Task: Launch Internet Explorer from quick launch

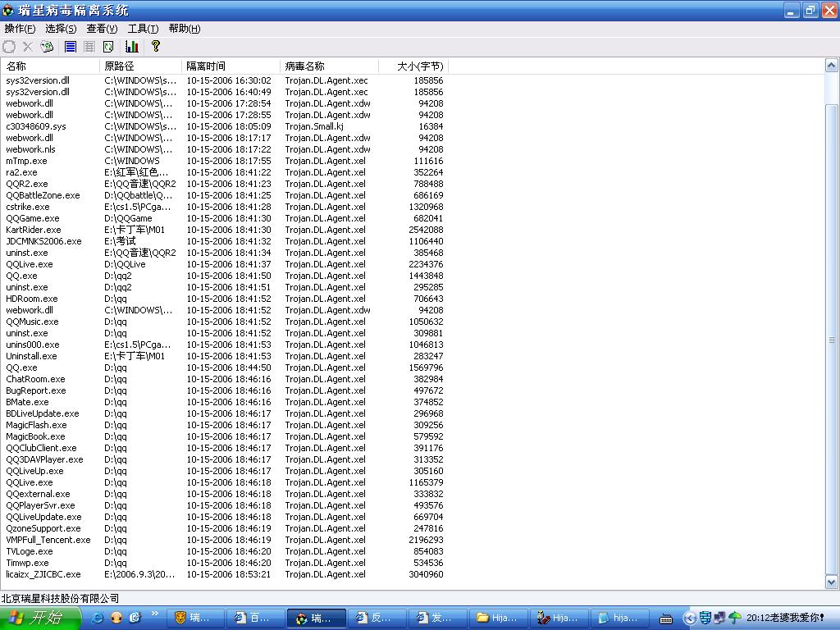Action: (98, 618)
